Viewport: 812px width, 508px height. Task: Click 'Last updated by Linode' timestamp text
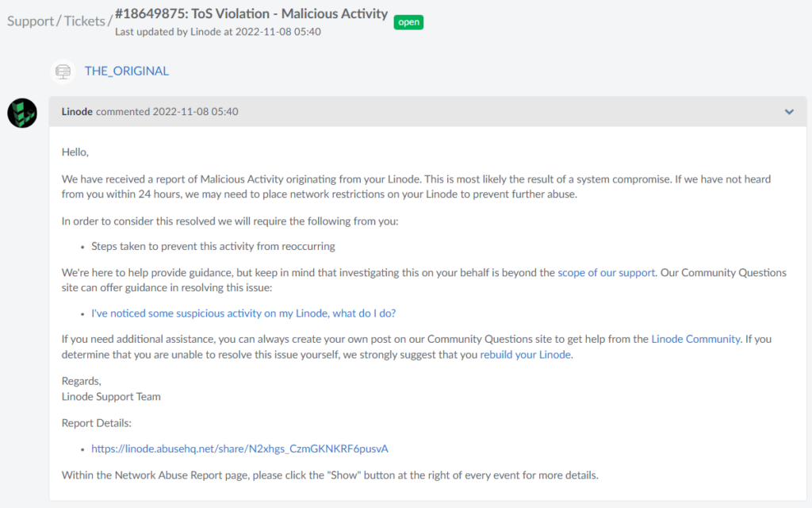[x=218, y=32]
